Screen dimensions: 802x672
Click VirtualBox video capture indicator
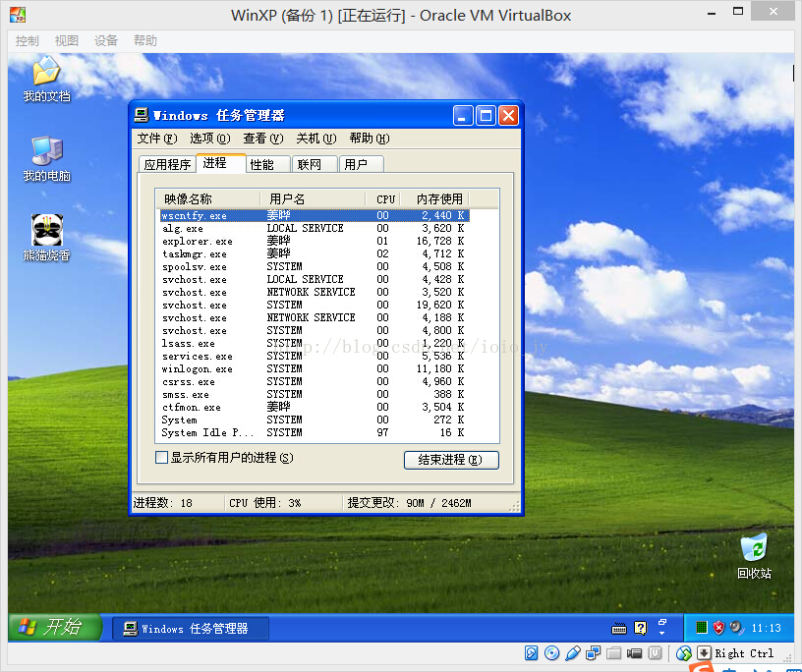coord(634,653)
